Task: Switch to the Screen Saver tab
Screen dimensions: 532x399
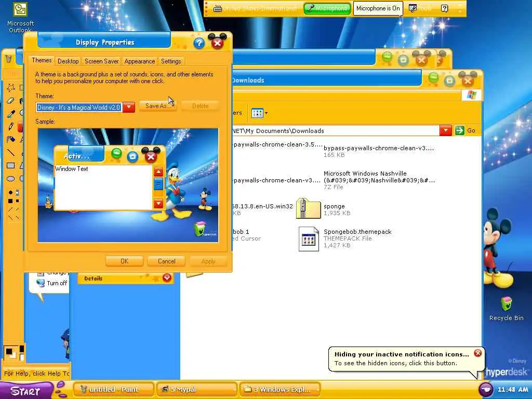Action: point(101,61)
